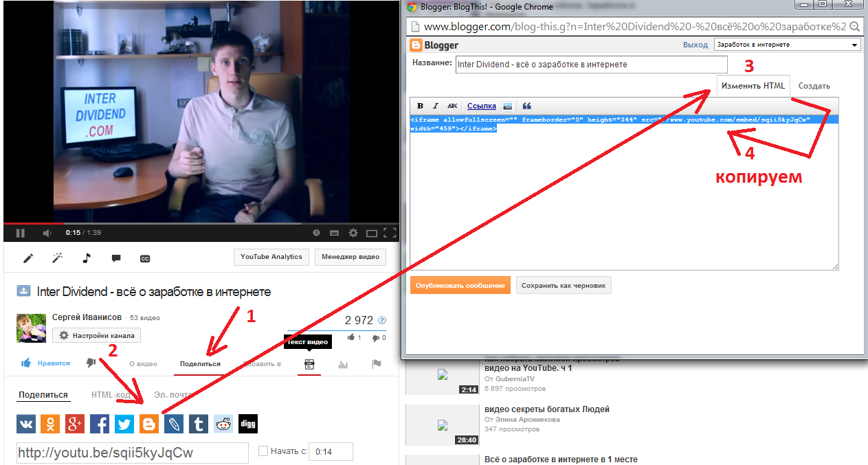Open видео секреты богатых Людей suggestion

pos(547,409)
